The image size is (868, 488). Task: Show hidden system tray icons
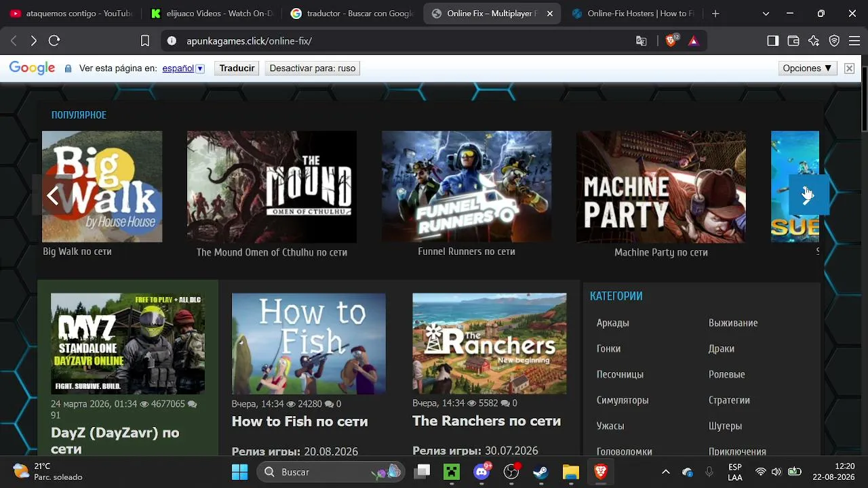click(x=666, y=472)
